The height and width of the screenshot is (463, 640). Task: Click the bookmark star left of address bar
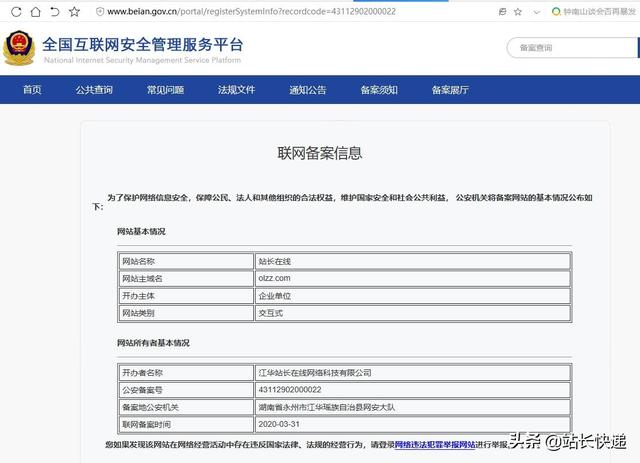[x=75, y=11]
